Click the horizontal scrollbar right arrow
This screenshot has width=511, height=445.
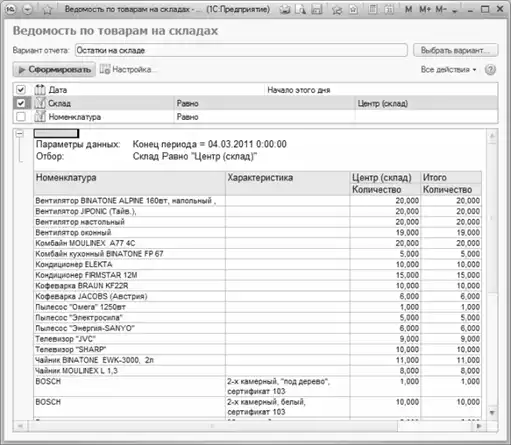click(x=479, y=426)
